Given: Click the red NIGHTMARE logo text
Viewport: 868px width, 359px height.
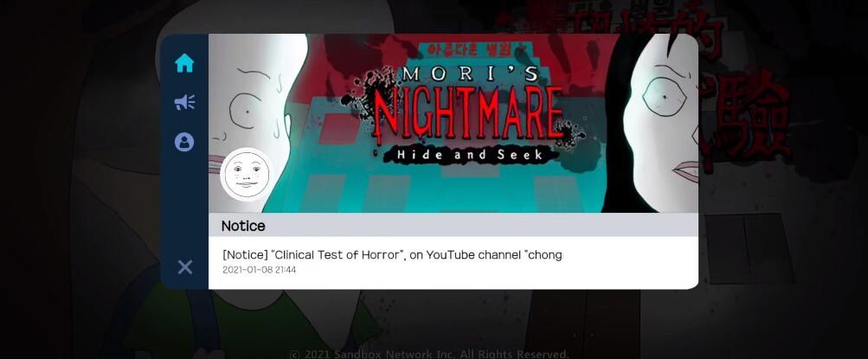Looking at the screenshot, I should click(x=466, y=113).
